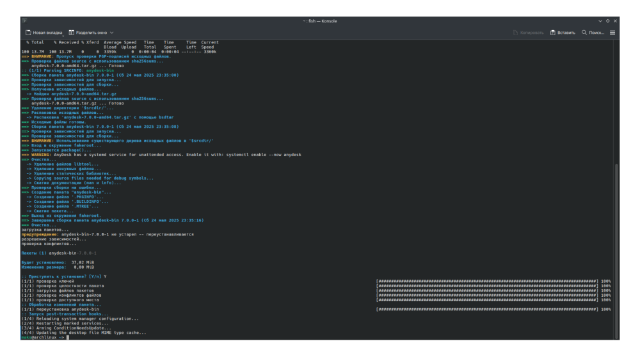Click '(2/4) Restarting marked services...' line
This screenshot has height=364, width=640.
click(65, 324)
